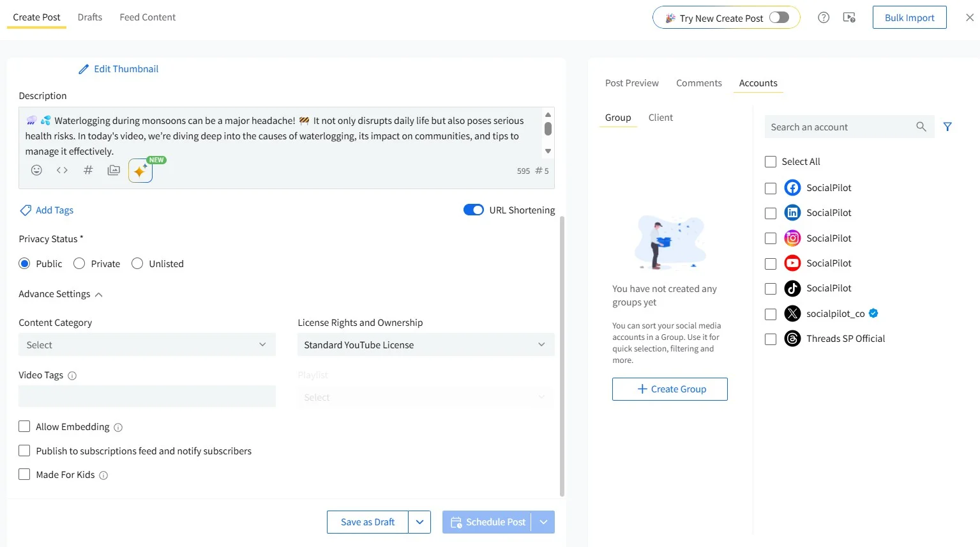Click the LinkedIn SocialPilot account icon
980x547 pixels.
(792, 213)
